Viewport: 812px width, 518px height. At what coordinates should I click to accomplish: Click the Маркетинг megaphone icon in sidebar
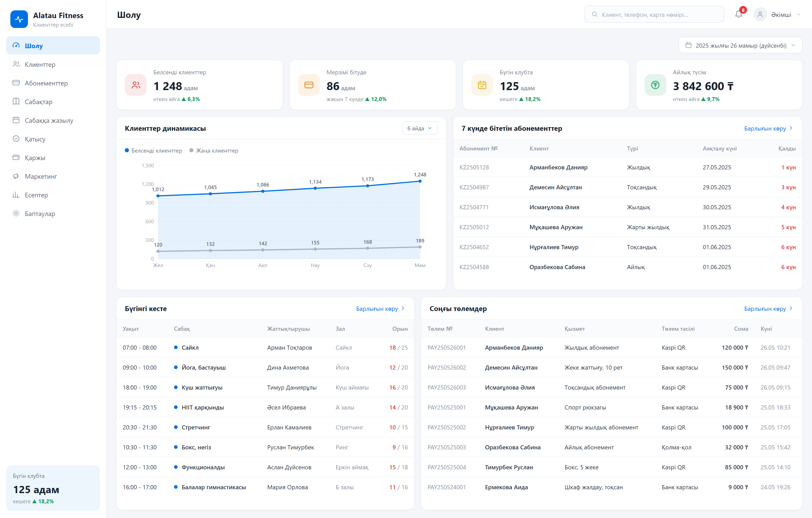[x=16, y=176]
